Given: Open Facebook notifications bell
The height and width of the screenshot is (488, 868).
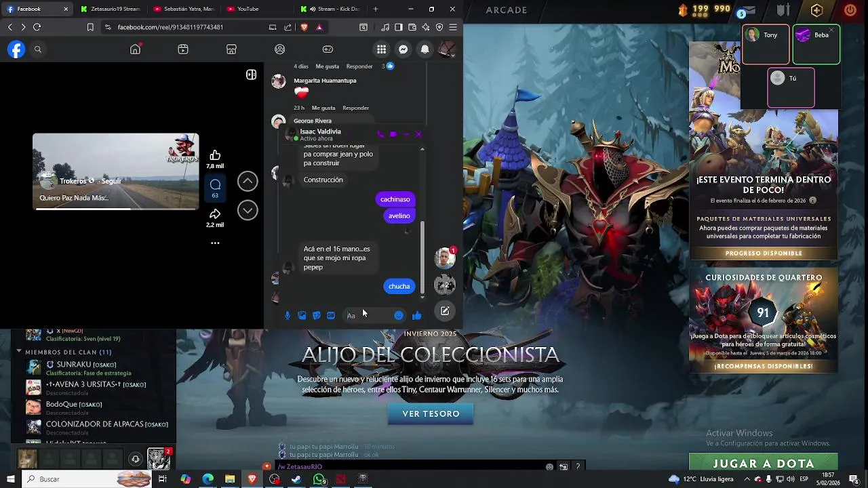Looking at the screenshot, I should (x=425, y=49).
